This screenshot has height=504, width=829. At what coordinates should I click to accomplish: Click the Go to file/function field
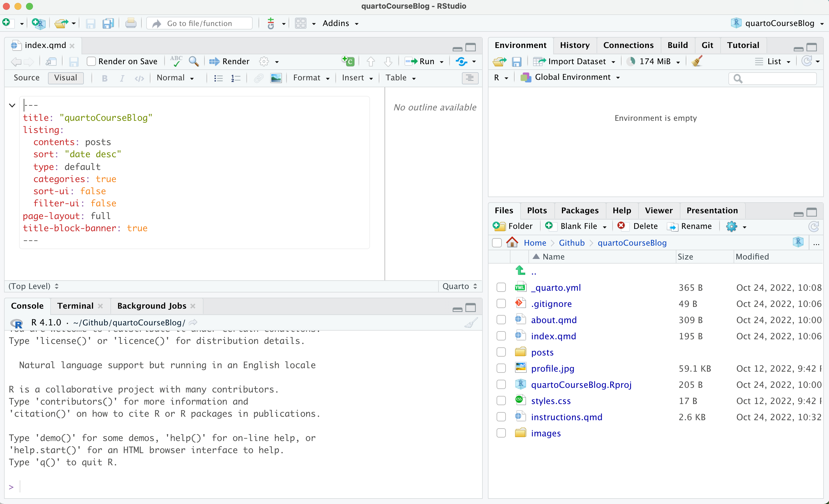tap(200, 23)
